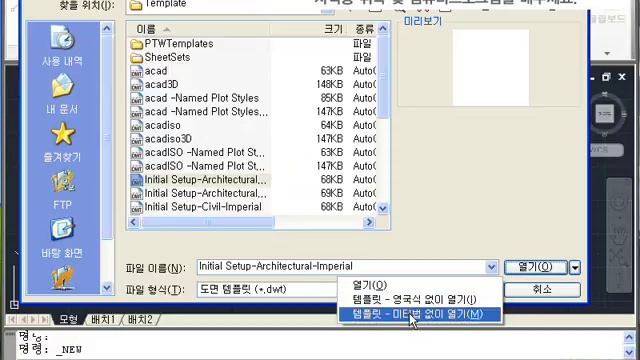
Task: Switch to the 배치2 layout tab
Action: [140, 319]
